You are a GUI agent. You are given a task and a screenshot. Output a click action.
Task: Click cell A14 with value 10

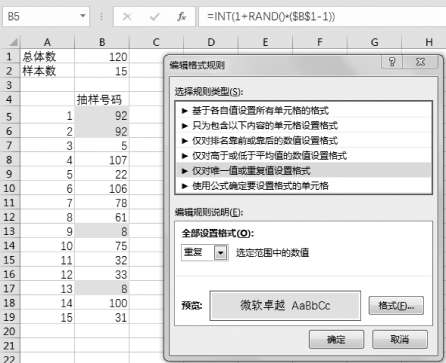click(47, 246)
